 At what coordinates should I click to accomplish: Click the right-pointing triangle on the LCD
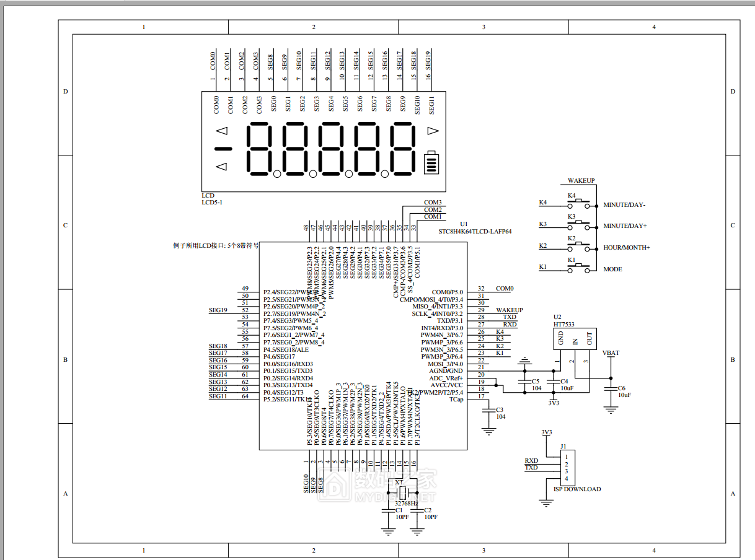coord(433,131)
